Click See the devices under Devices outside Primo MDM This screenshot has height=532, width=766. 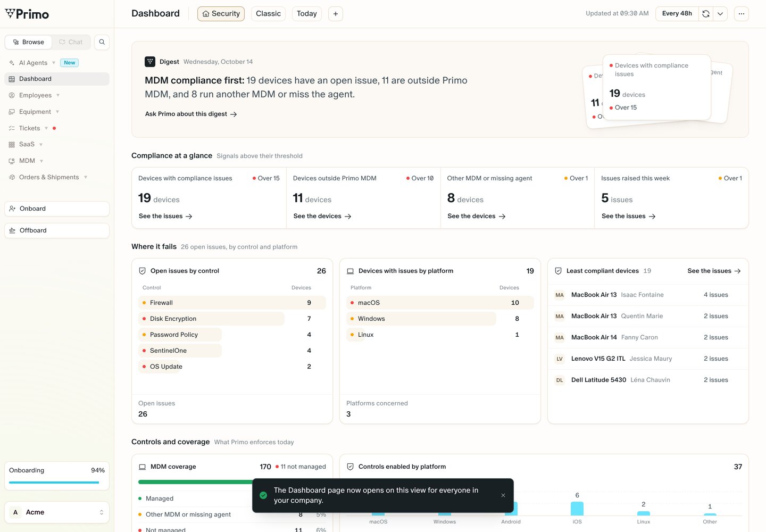(322, 217)
